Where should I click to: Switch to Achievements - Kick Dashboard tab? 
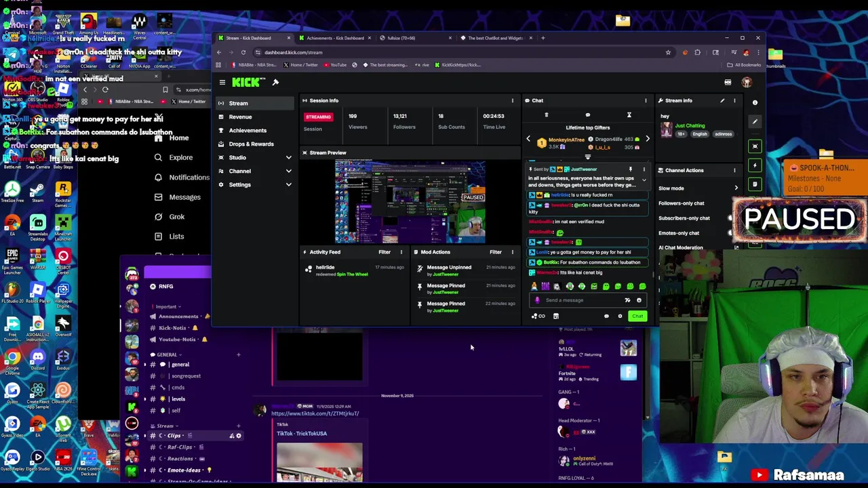[335, 38]
